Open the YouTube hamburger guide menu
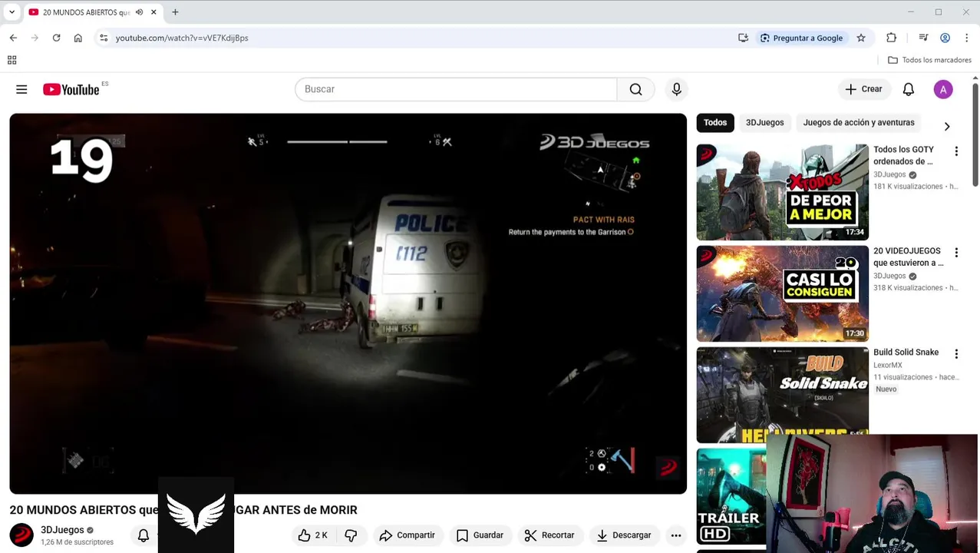Image resolution: width=980 pixels, height=553 pixels. click(x=21, y=90)
